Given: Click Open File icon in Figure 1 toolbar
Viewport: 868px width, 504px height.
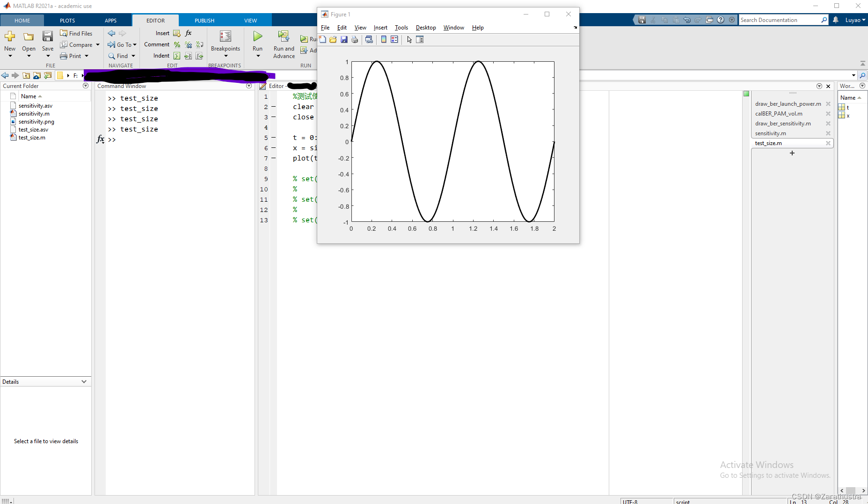Looking at the screenshot, I should pyautogui.click(x=333, y=39).
